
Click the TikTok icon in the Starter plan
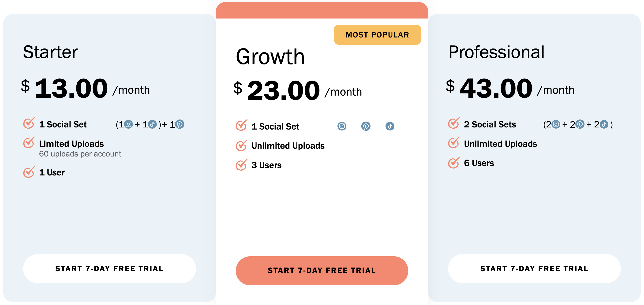point(152,124)
